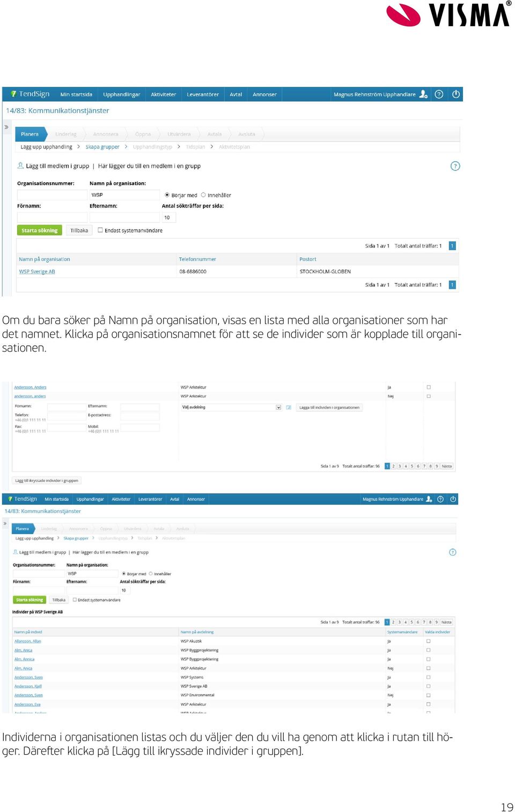
Task: Select the 'Planera' step tab in top screenshot
Action: point(30,134)
